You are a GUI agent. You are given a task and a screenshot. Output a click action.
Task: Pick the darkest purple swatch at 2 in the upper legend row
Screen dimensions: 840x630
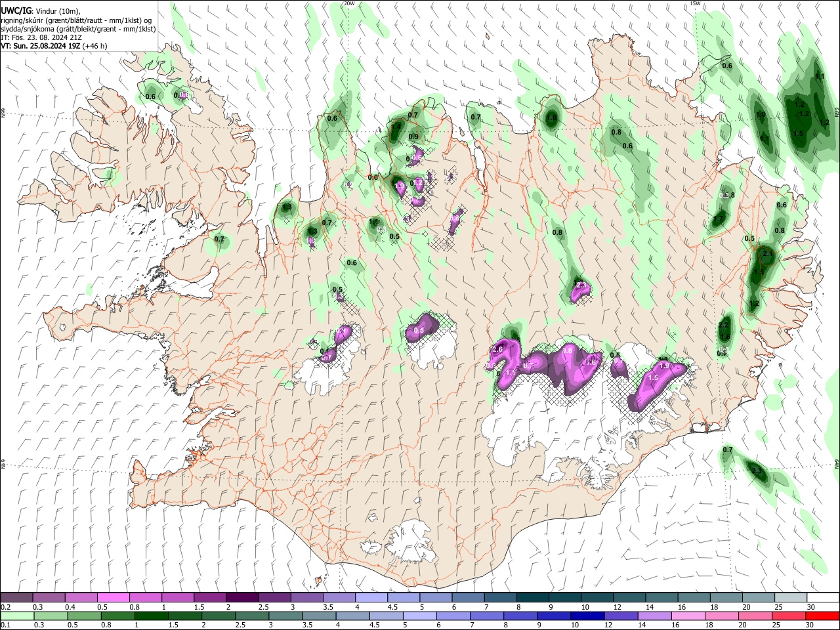tap(241, 597)
